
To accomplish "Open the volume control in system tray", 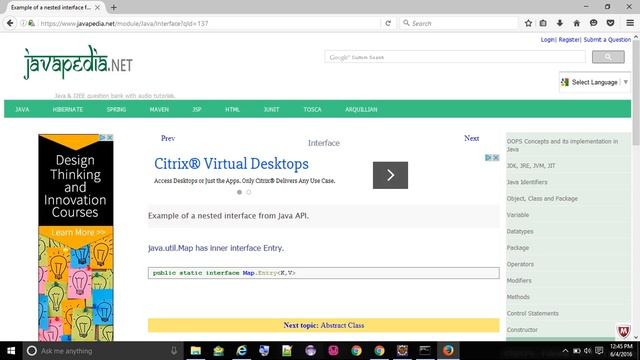I will coord(587,351).
